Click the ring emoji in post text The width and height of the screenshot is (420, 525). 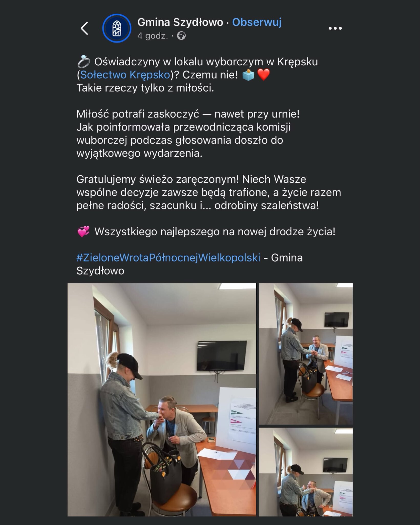(x=84, y=62)
